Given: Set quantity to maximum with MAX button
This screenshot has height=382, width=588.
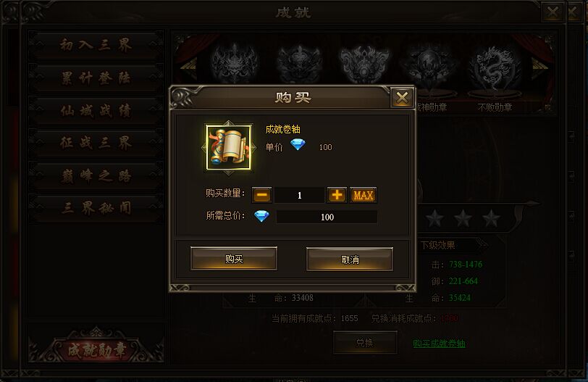Looking at the screenshot, I should tap(363, 195).
